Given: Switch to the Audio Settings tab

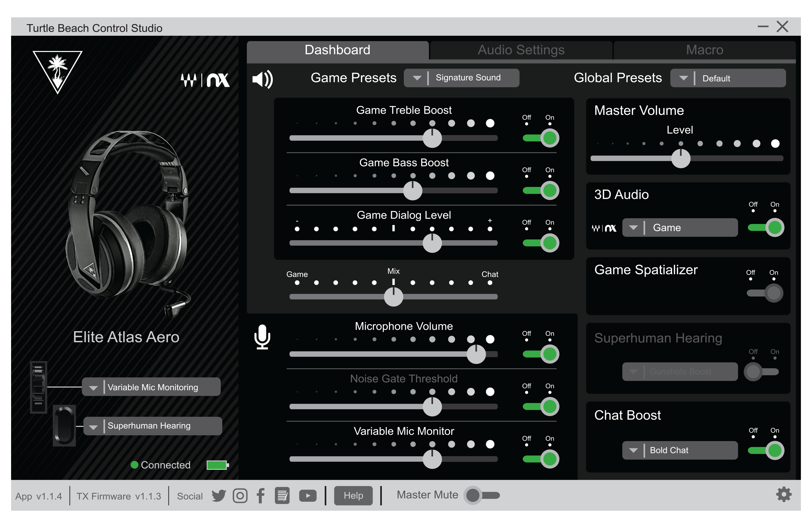Looking at the screenshot, I should coord(521,50).
